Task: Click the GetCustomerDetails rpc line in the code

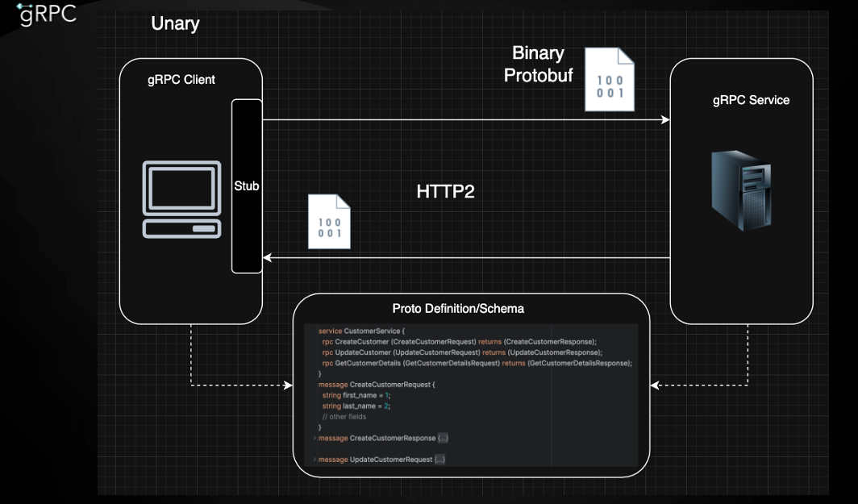Action: tap(476, 363)
